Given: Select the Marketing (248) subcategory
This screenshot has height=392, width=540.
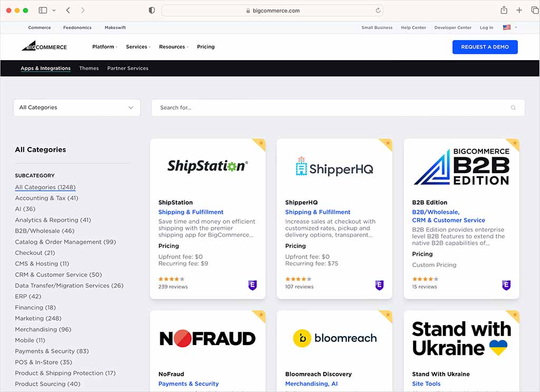Looking at the screenshot, I should coord(38,319).
